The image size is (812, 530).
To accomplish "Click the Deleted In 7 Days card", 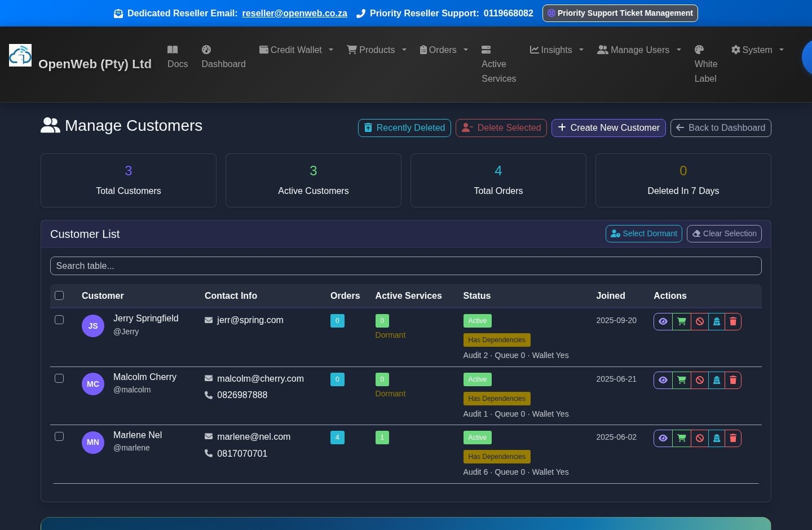I will [x=683, y=180].
